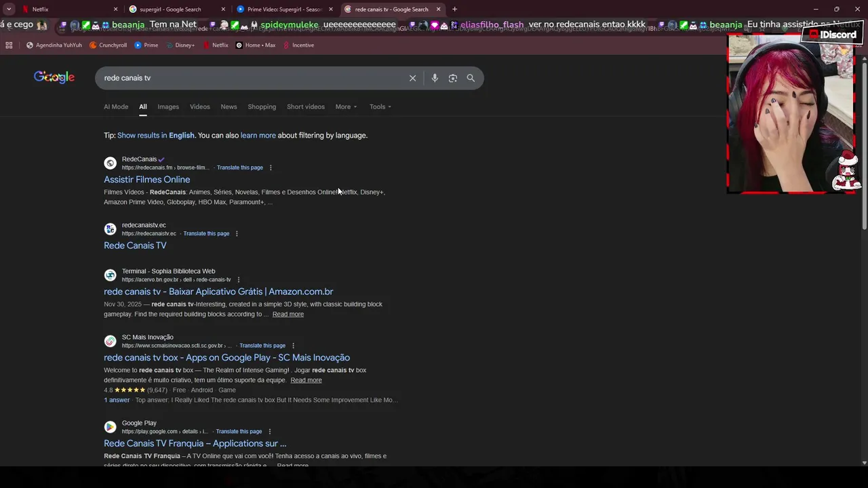Open more options for RedeCanais result
Screen dimensions: 868x488
click(x=271, y=168)
